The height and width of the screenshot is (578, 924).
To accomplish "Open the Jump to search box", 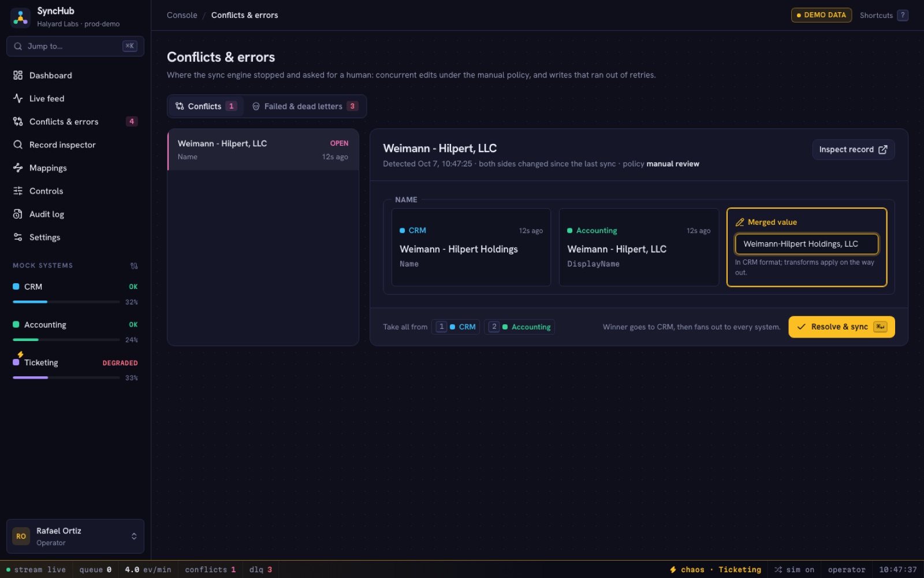I will click(75, 46).
